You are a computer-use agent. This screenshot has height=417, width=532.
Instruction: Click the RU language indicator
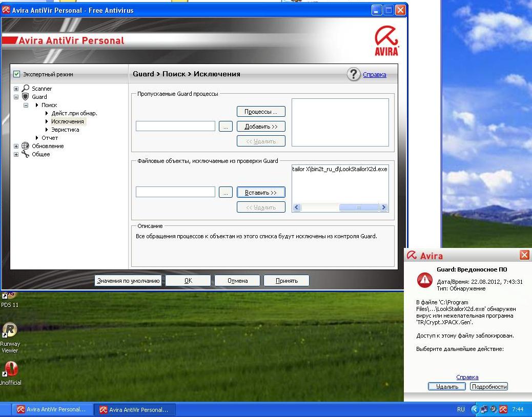pos(461,409)
